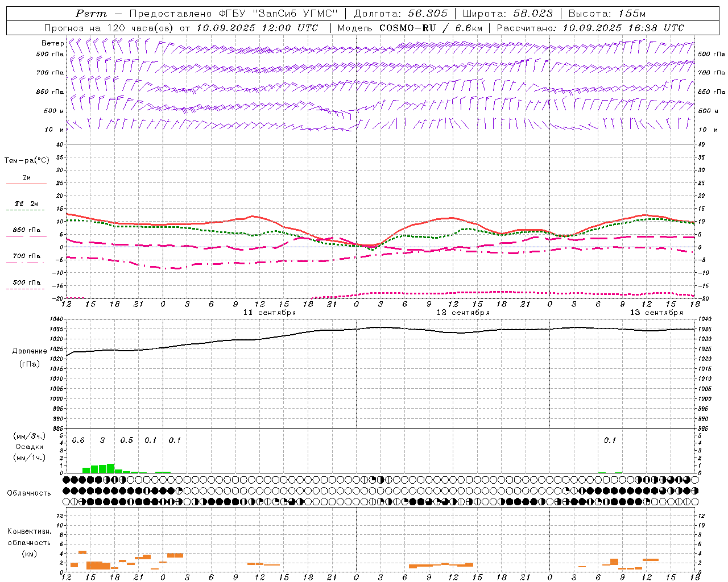Screen dimensions: 728x582
Task: Click the "3" three-hour precipitation total
Action: click(x=102, y=440)
